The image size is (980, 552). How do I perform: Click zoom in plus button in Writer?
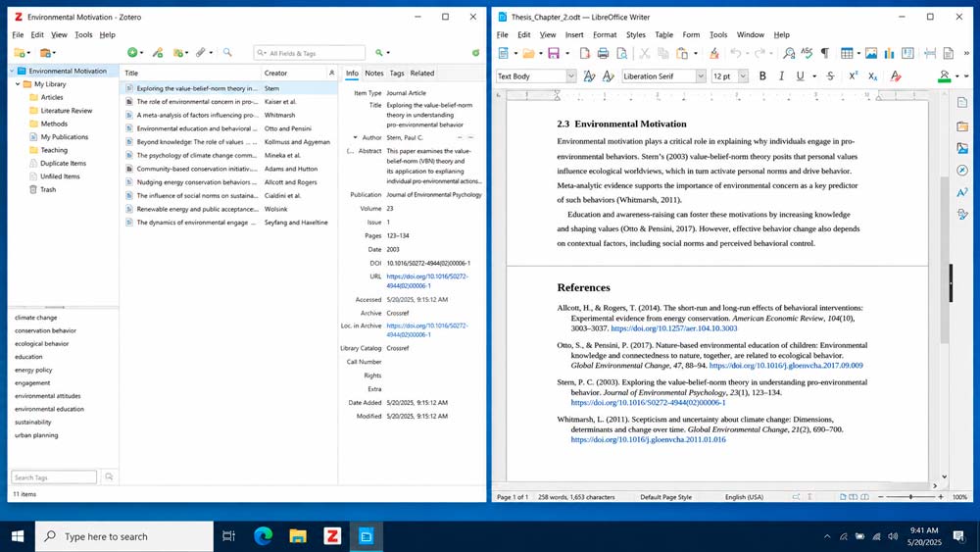click(x=941, y=497)
